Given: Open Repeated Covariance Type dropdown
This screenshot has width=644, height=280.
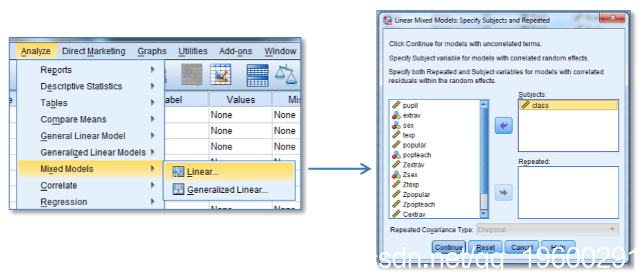Looking at the screenshot, I should [548, 230].
